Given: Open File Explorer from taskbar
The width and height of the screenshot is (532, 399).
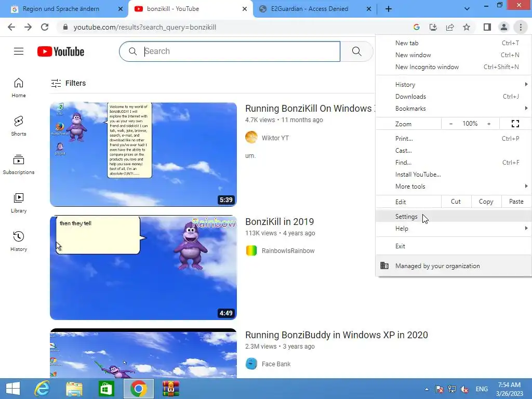Looking at the screenshot, I should [x=74, y=389].
